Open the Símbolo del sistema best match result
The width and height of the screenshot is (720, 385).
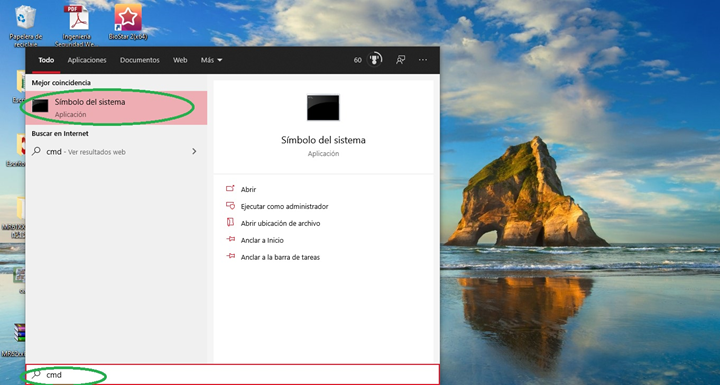[116, 108]
